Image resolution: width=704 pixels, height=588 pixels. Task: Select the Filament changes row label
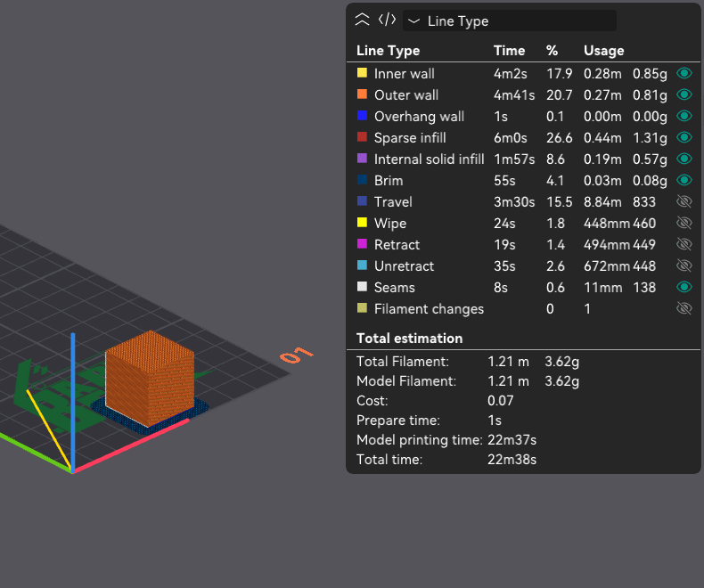click(429, 309)
